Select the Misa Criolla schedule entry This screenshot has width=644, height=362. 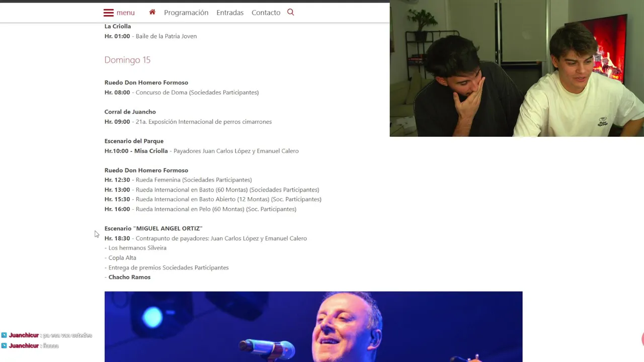click(x=201, y=151)
